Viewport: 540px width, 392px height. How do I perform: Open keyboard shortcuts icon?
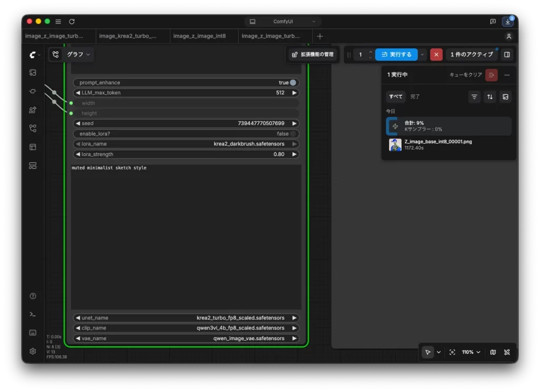click(33, 332)
